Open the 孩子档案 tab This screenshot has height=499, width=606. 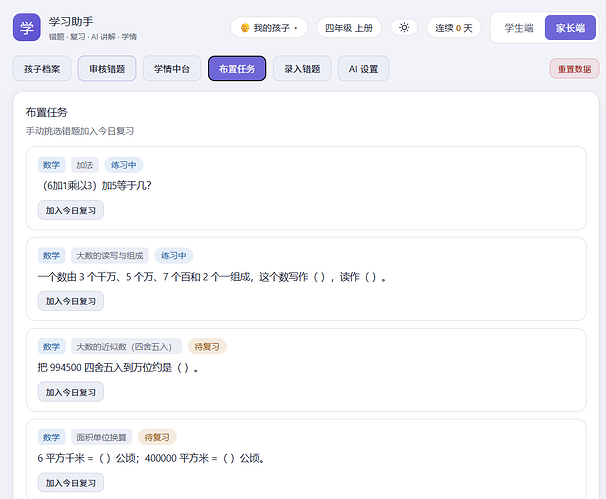point(42,69)
